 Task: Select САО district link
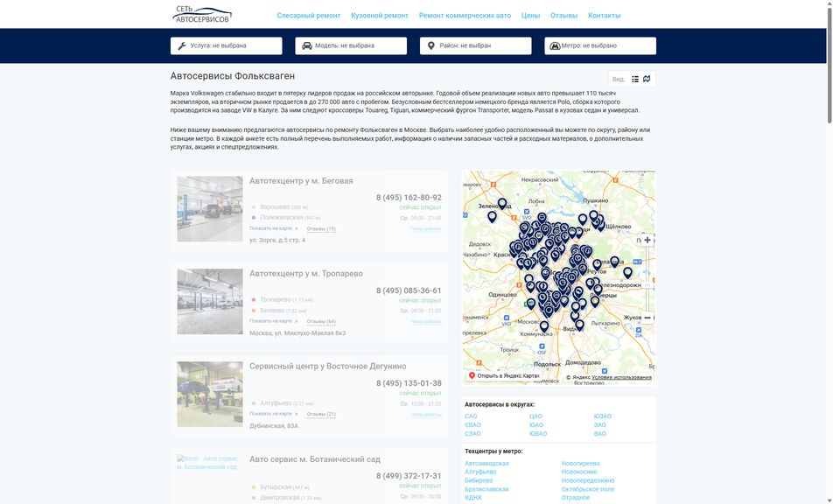click(x=471, y=416)
